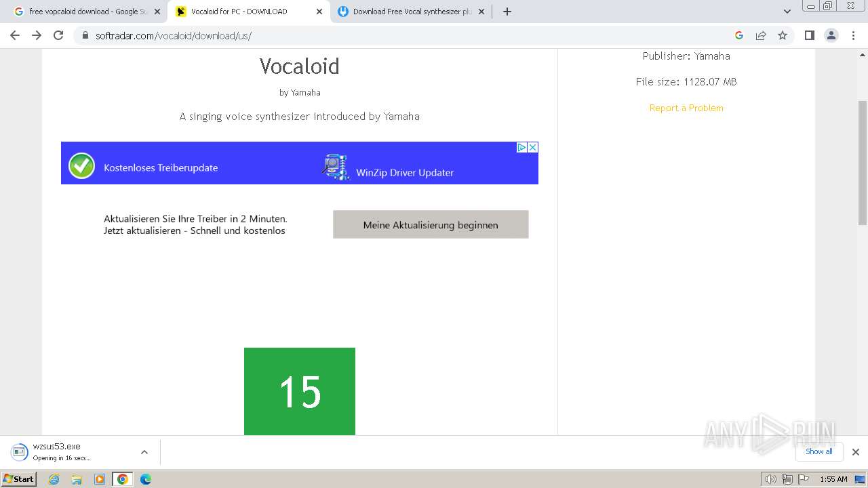Open a new browser tab
Viewport: 868px width, 488px height.
click(507, 12)
